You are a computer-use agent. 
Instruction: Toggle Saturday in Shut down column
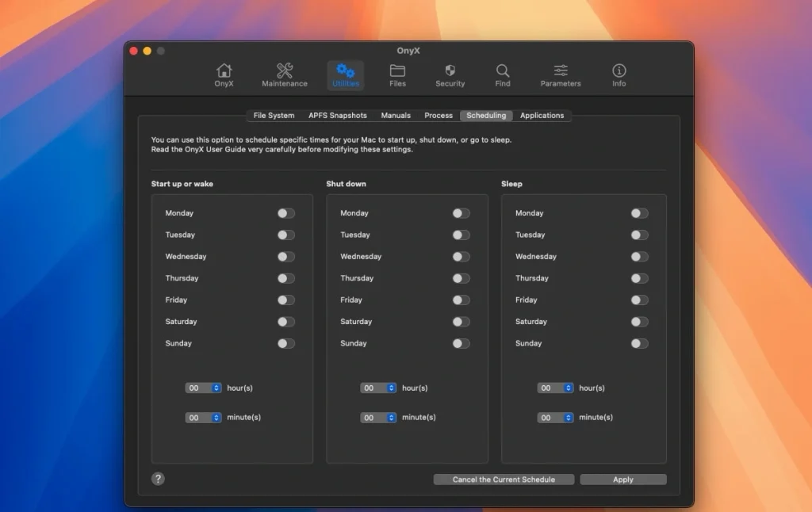pos(461,322)
